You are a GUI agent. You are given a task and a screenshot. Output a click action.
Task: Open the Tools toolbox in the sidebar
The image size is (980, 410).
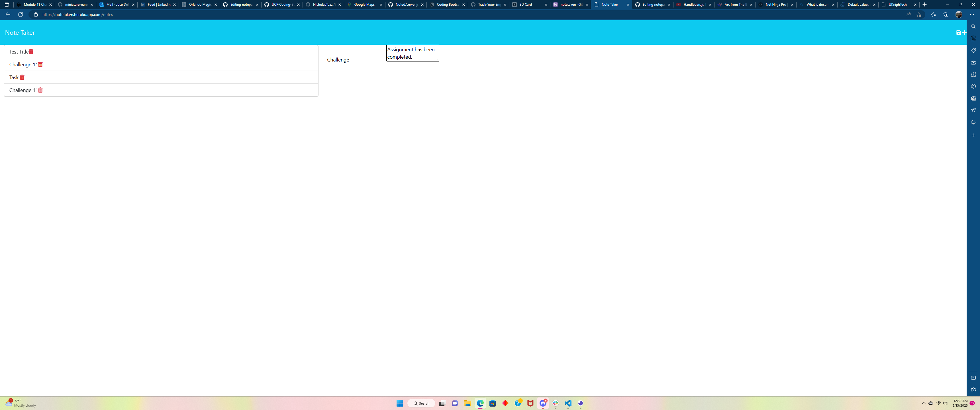pos(973,62)
